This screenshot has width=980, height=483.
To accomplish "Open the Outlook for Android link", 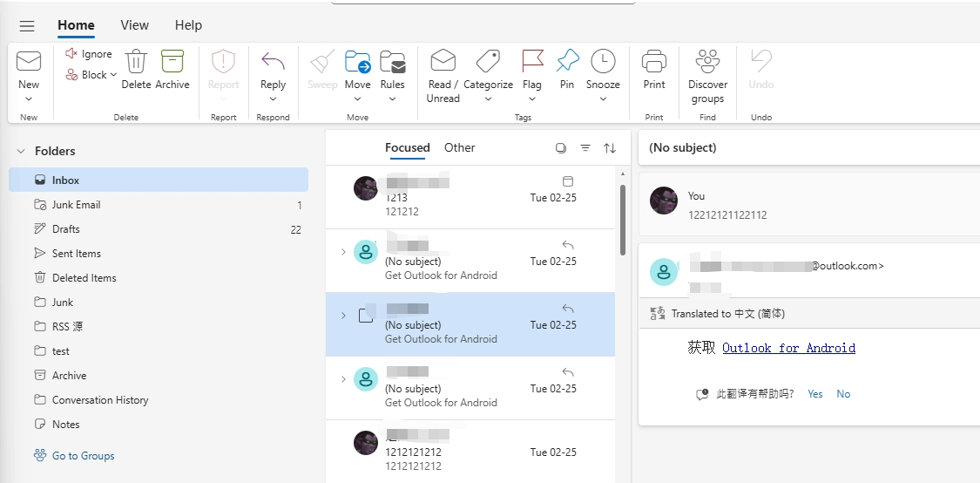I will [788, 348].
